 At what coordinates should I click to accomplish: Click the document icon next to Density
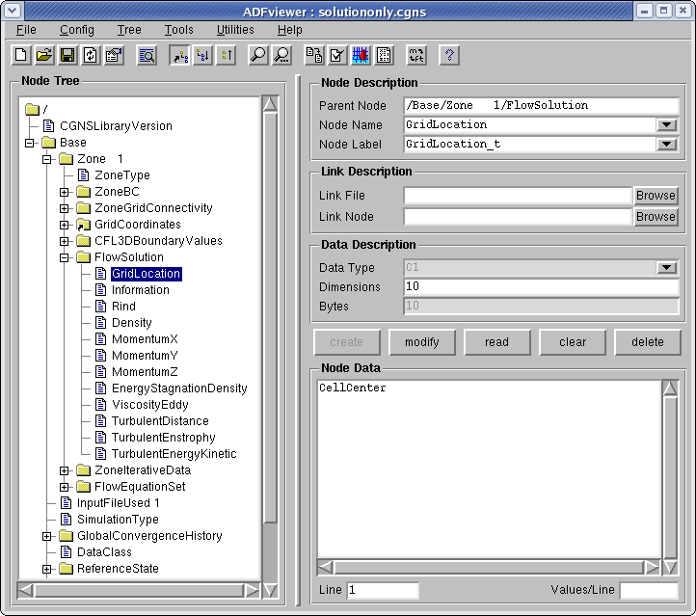point(101,323)
